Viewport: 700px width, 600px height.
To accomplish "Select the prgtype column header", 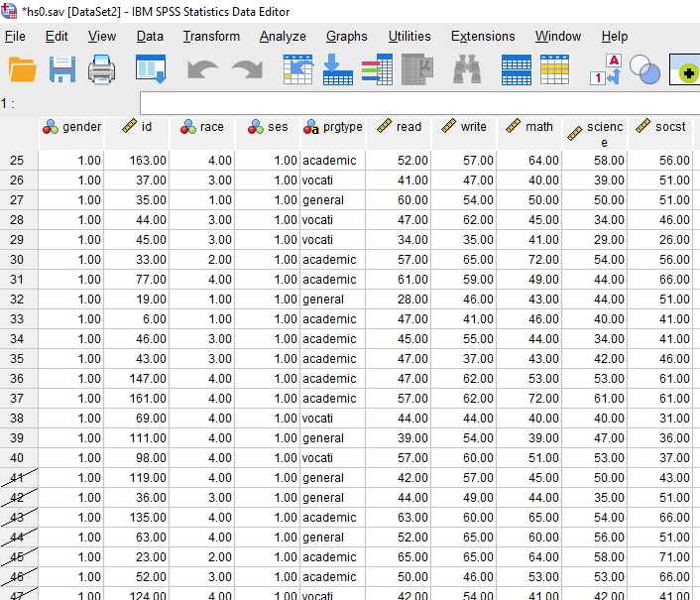I will click(332, 134).
